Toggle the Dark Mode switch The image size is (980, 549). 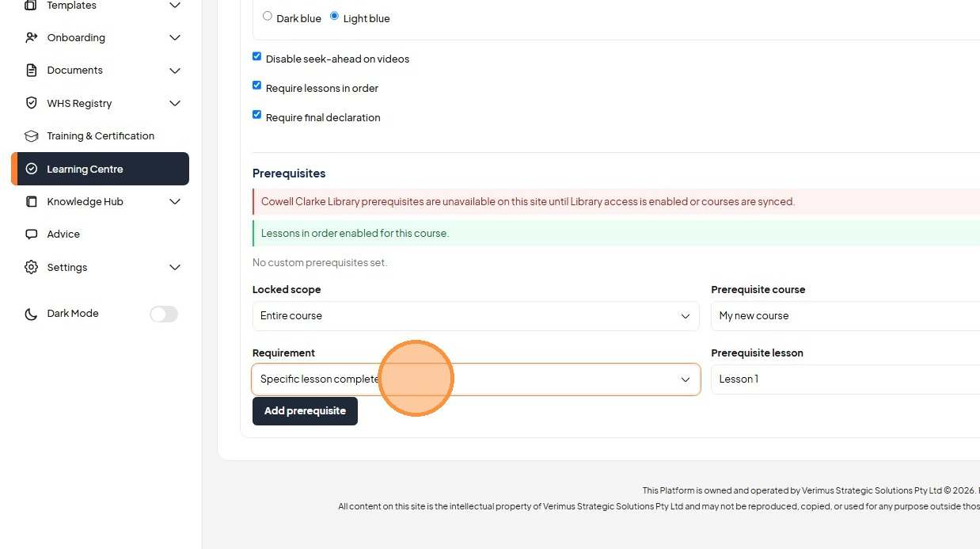164,314
